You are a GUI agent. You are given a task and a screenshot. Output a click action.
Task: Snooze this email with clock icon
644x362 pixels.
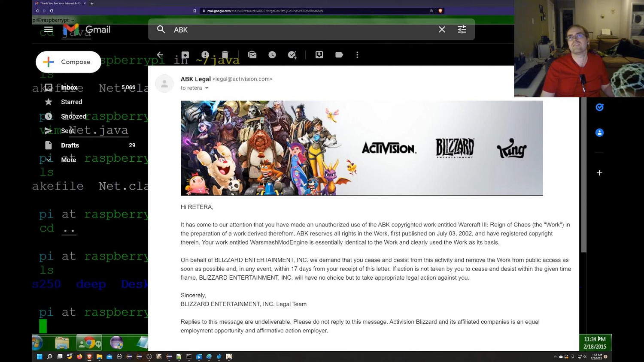coord(272,55)
